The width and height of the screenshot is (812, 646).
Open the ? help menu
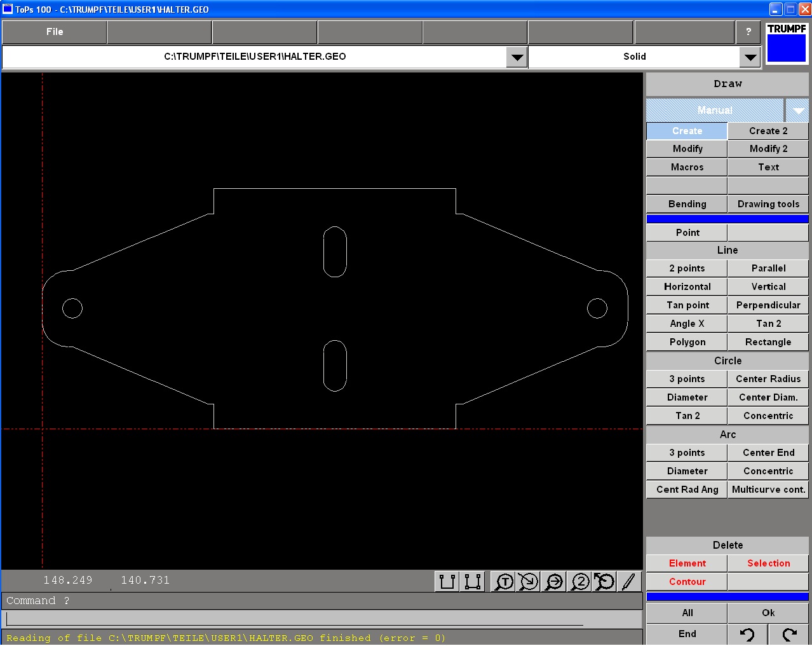tap(748, 32)
